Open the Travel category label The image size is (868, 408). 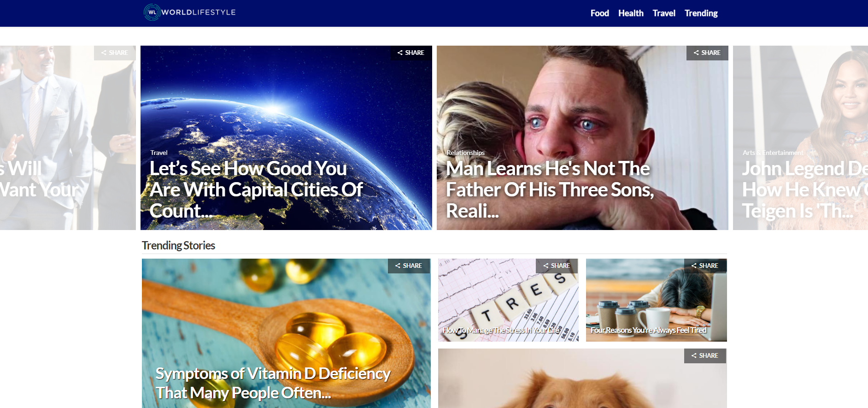click(159, 153)
